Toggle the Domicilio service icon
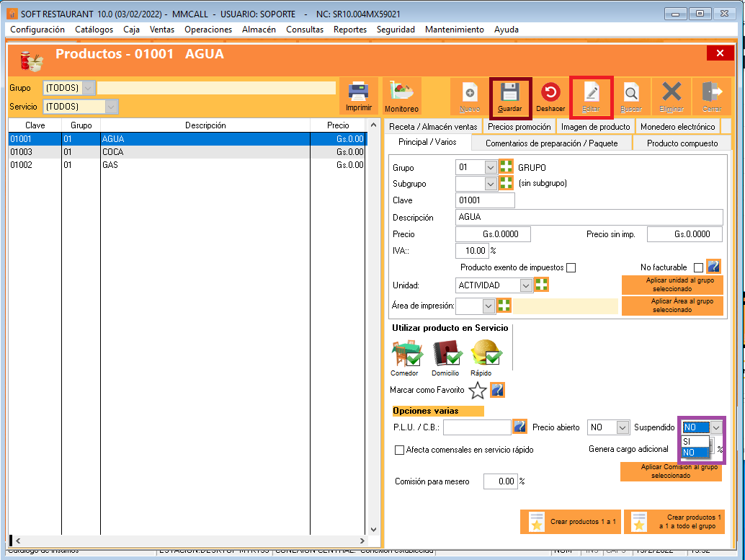Image resolution: width=745 pixels, height=560 pixels. 445,354
